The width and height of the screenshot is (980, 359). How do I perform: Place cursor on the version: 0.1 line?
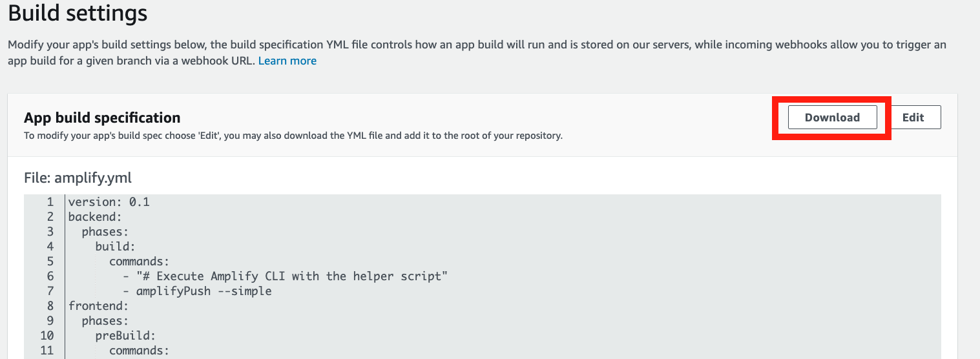(109, 202)
